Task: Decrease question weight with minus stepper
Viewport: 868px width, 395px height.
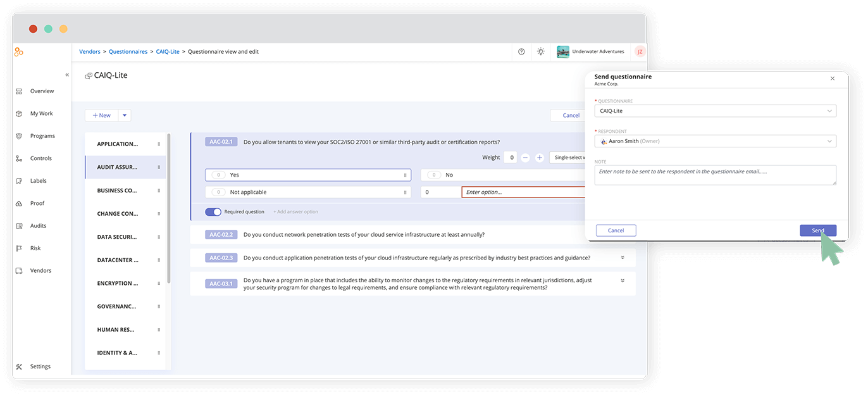Action: click(x=524, y=157)
